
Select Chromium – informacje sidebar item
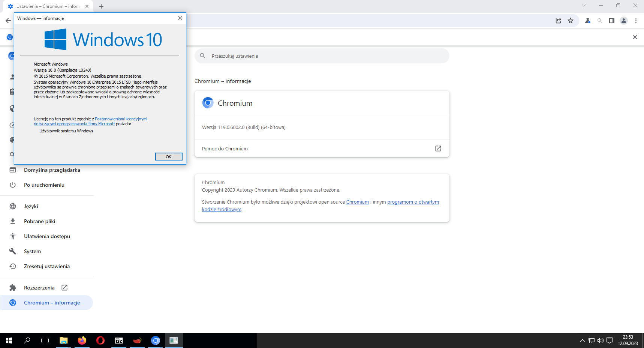click(x=47, y=303)
